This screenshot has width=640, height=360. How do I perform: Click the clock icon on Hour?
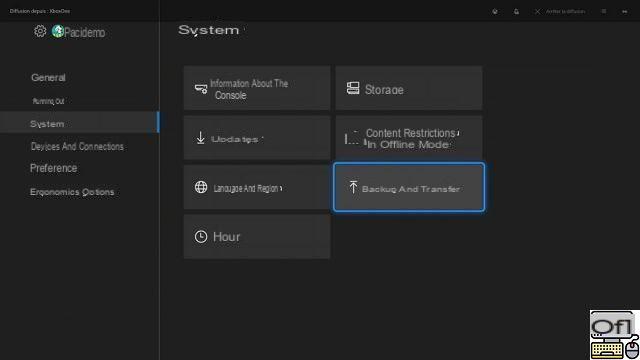point(201,236)
